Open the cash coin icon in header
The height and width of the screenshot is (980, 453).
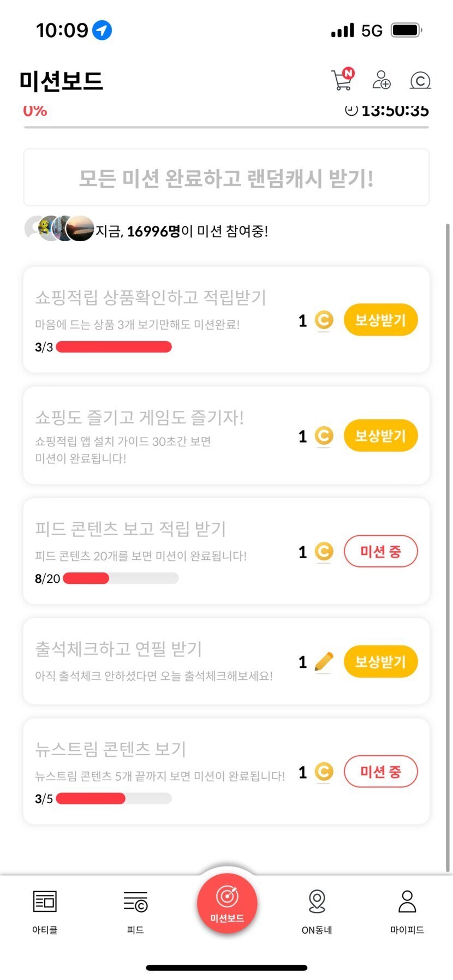pos(420,81)
